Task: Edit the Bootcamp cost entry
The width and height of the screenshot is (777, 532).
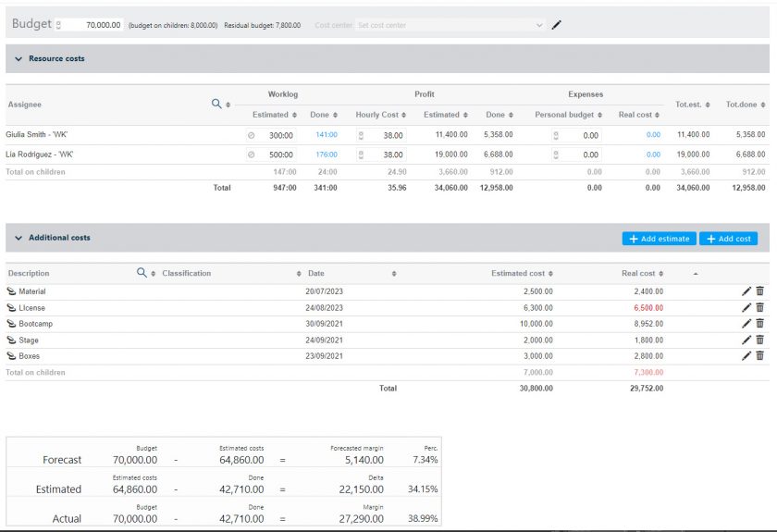Action: 746,324
